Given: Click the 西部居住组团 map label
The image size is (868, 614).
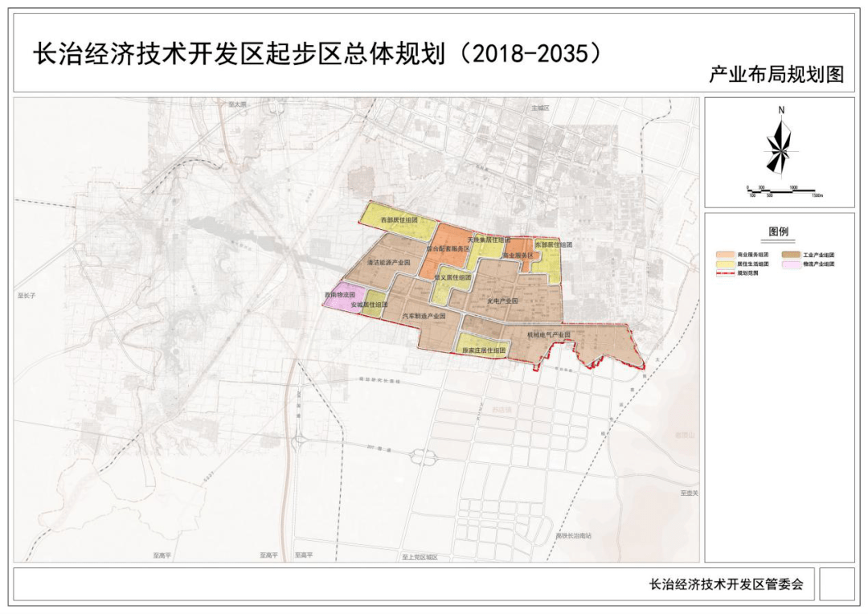Looking at the screenshot, I should tap(399, 219).
